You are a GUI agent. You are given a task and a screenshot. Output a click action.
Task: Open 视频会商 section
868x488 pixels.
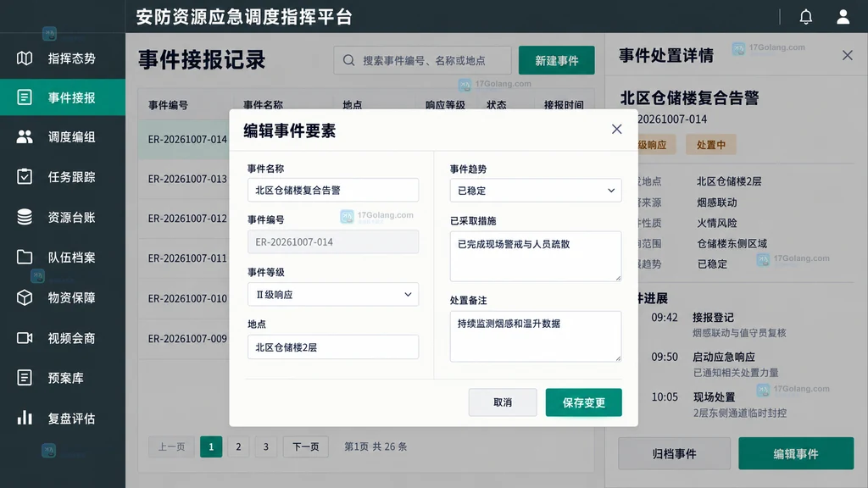(63, 338)
